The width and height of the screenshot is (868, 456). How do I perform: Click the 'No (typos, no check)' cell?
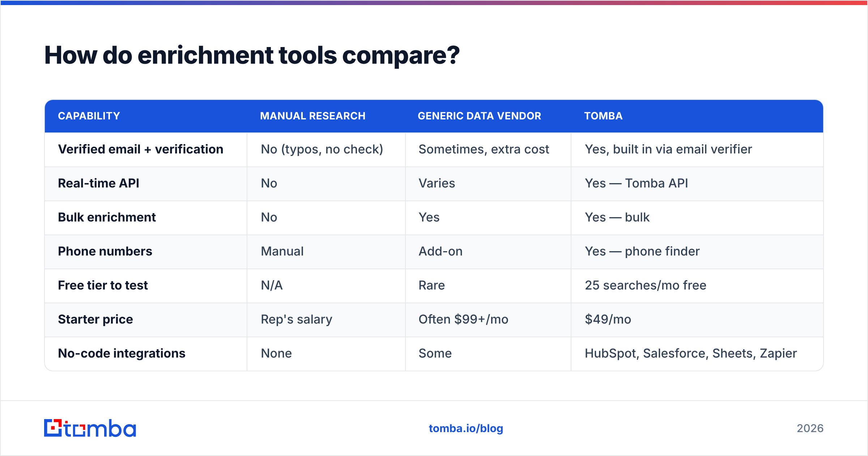click(x=322, y=149)
